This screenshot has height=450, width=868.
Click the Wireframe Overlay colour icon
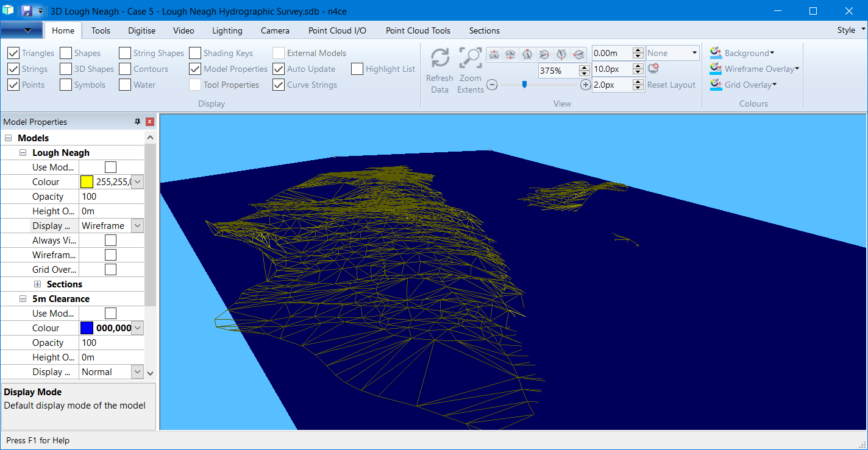click(715, 69)
